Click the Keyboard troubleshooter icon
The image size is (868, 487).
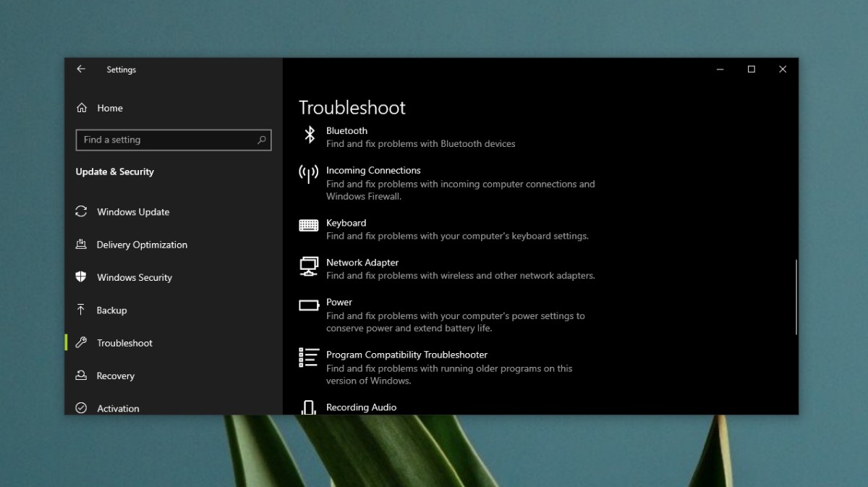[x=309, y=226]
